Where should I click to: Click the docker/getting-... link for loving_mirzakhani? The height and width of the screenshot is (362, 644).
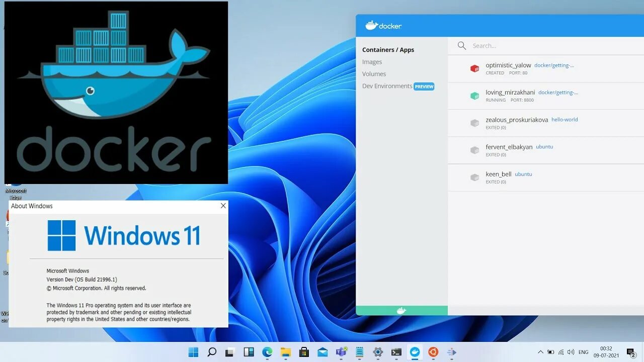558,93
